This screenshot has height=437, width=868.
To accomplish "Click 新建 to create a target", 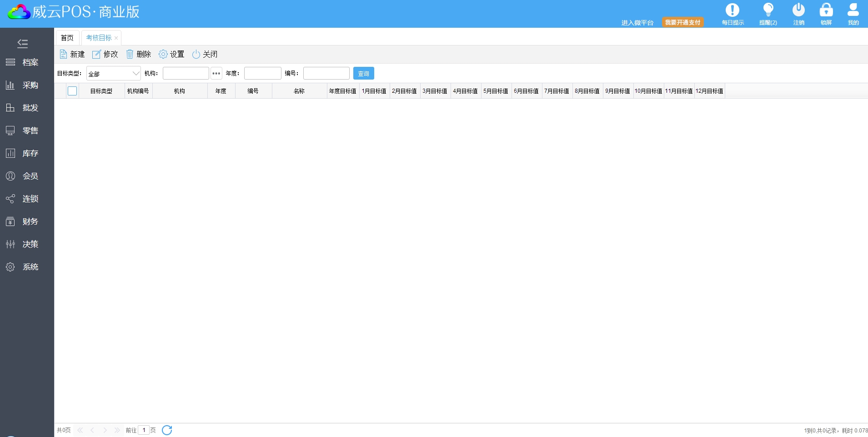I will [72, 55].
